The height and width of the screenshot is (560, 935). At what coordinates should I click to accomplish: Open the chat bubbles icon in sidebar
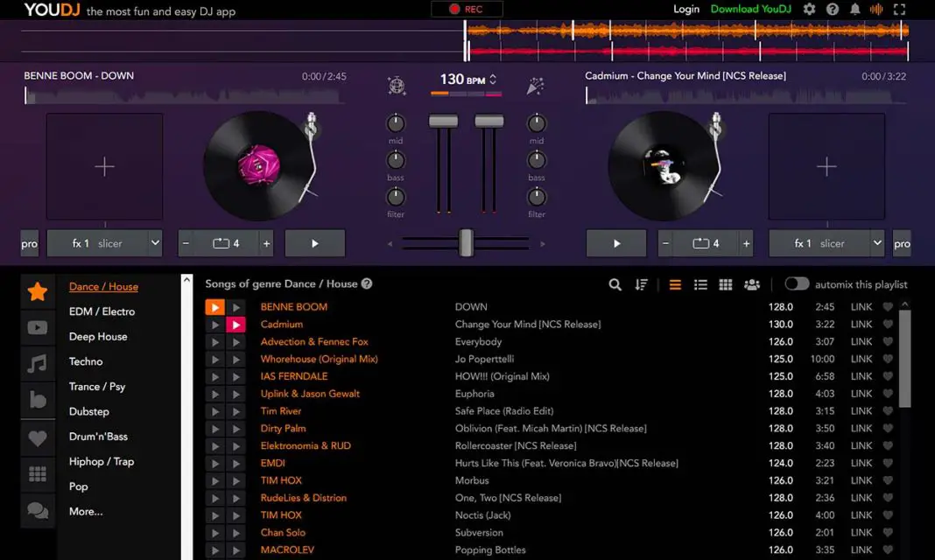coord(37,511)
